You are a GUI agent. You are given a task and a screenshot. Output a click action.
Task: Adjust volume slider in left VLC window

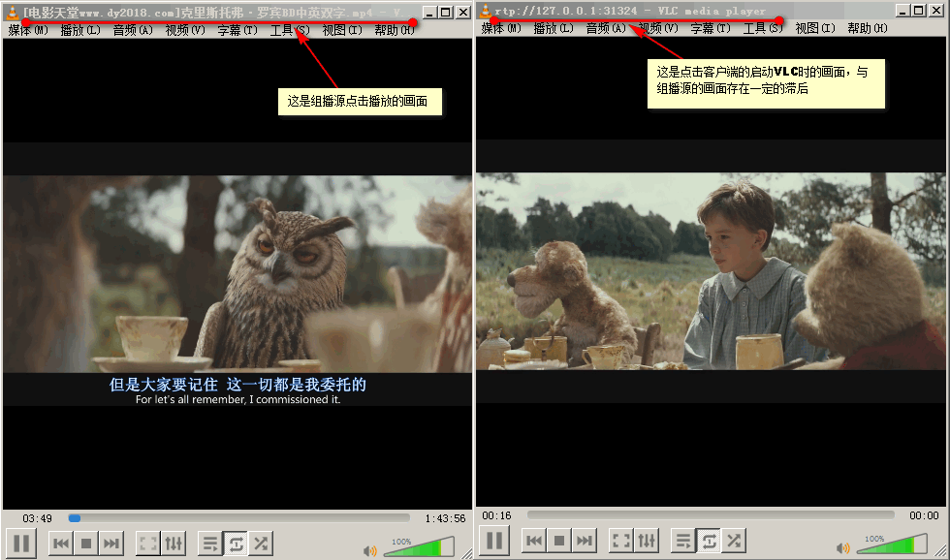tap(419, 546)
